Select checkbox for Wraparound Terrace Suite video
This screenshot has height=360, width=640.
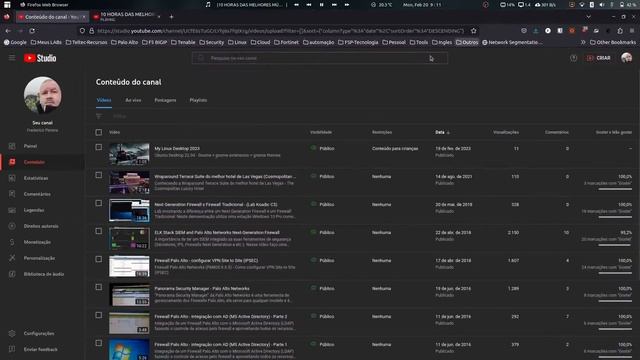(99, 175)
